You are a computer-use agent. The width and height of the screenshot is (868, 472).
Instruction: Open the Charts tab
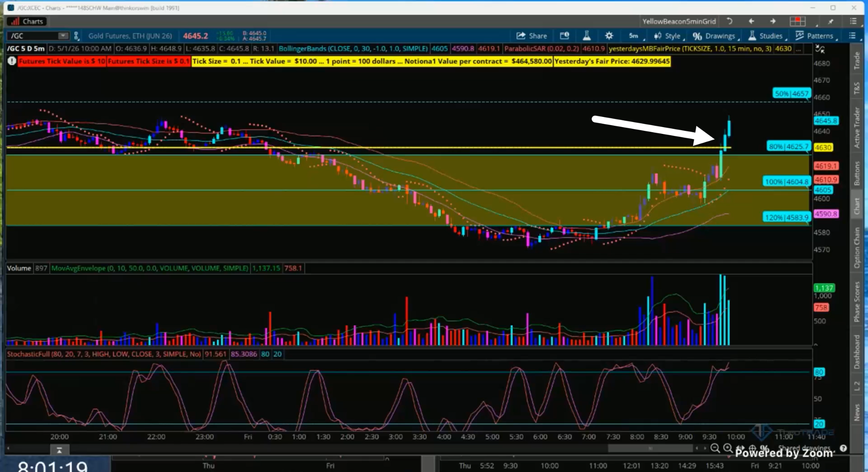point(27,21)
